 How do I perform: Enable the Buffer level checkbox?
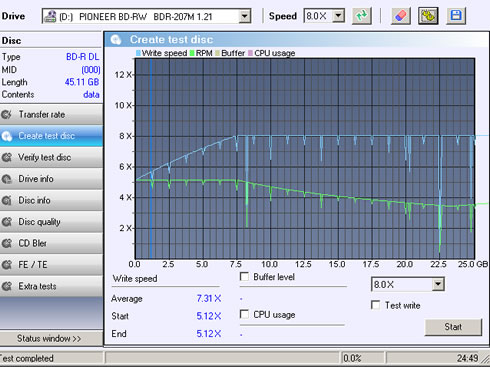244,277
